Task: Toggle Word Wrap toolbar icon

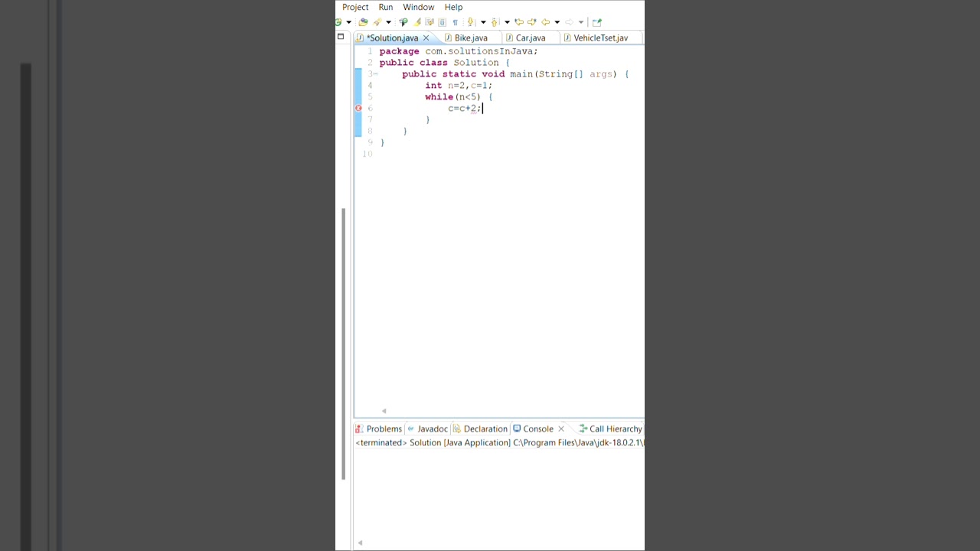Action: (x=430, y=22)
